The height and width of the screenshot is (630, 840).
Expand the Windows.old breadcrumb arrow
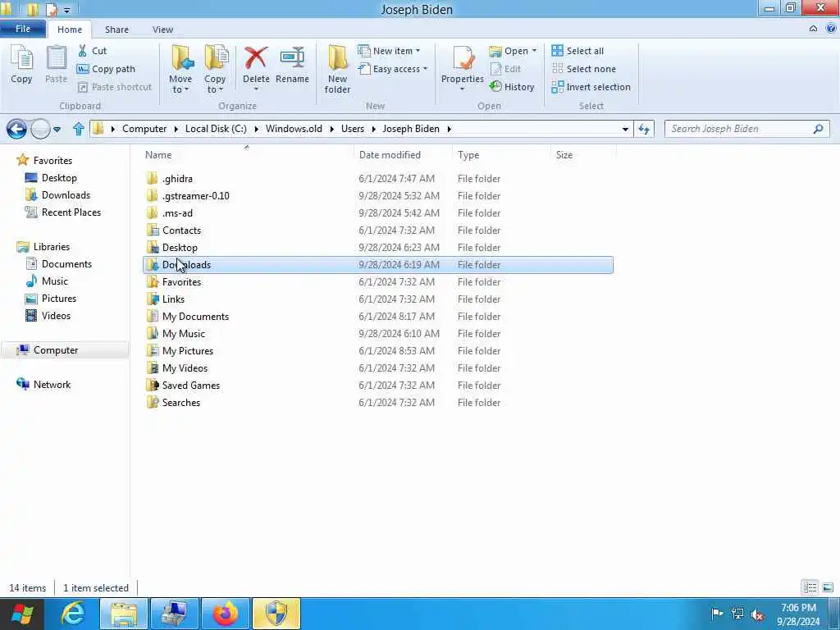pyautogui.click(x=331, y=129)
